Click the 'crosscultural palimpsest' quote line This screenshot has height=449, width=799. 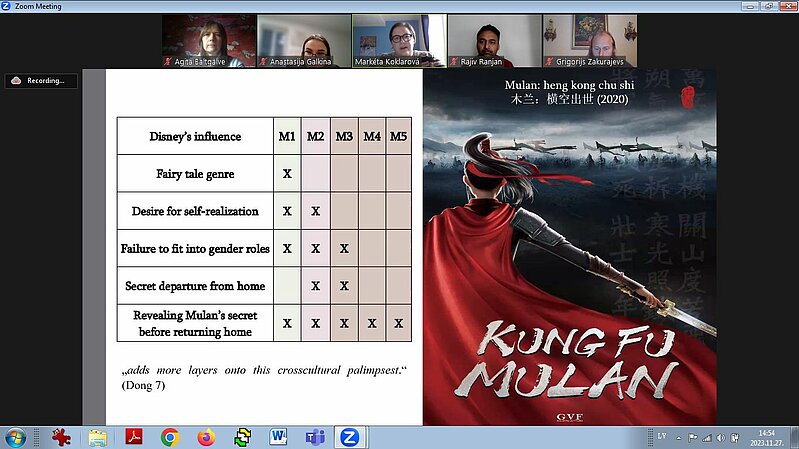point(264,370)
